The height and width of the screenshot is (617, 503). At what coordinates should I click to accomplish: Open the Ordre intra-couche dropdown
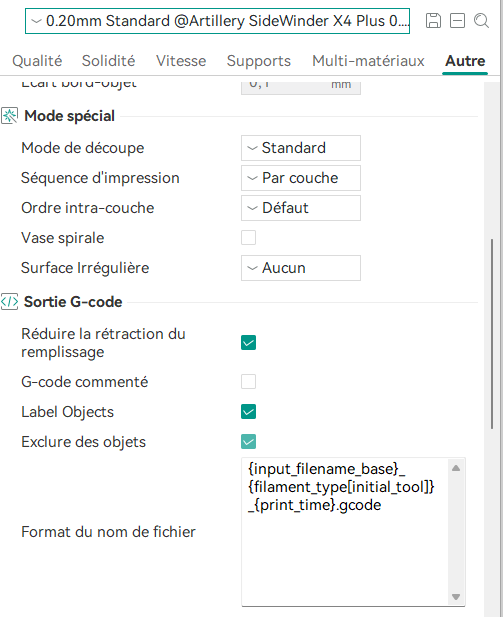coord(301,208)
